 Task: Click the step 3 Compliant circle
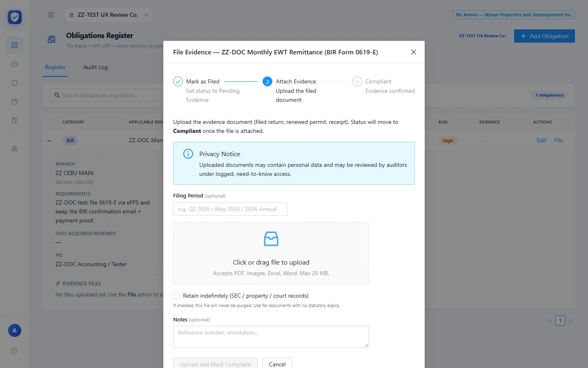coord(357,81)
